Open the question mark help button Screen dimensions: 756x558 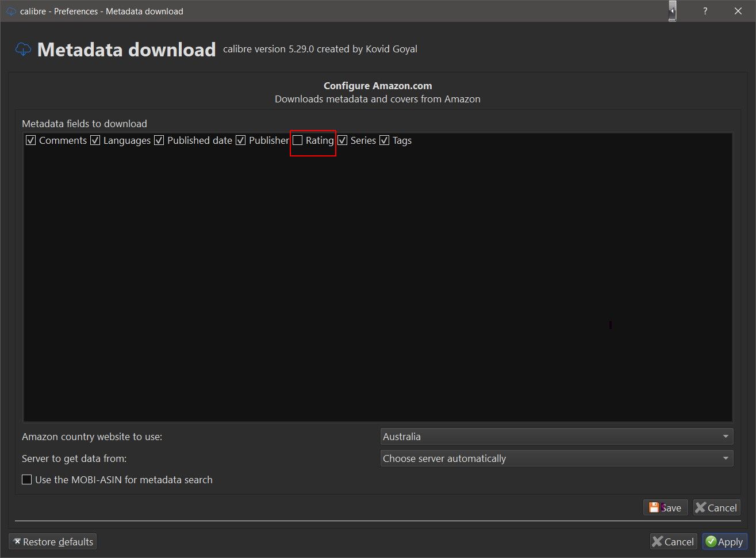tap(705, 11)
